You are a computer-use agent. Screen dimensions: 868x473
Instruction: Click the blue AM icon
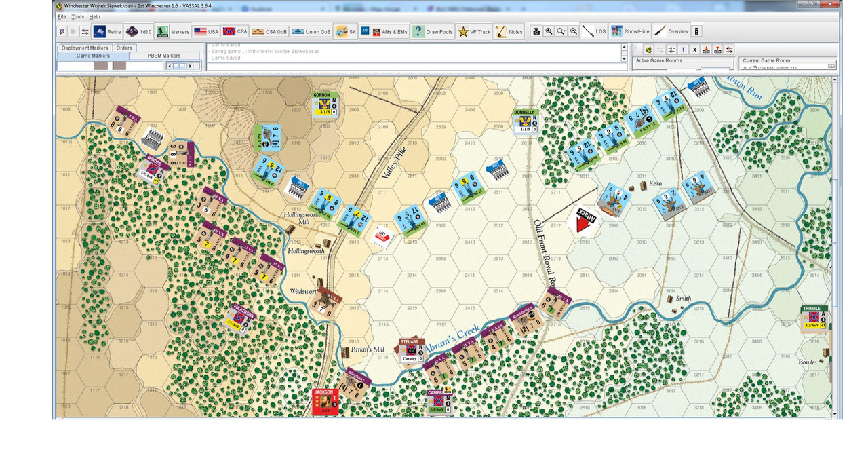coord(365,31)
